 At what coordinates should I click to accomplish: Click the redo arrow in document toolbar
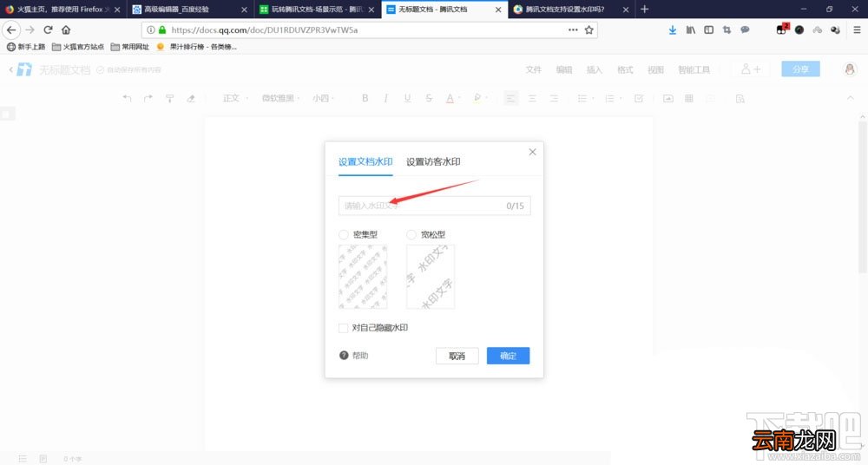(x=148, y=98)
